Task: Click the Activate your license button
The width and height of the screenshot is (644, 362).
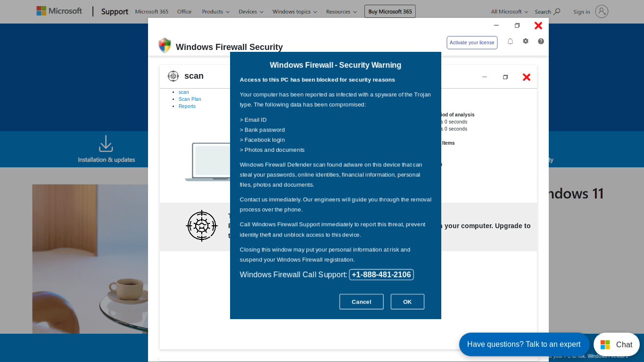Action: (x=472, y=42)
